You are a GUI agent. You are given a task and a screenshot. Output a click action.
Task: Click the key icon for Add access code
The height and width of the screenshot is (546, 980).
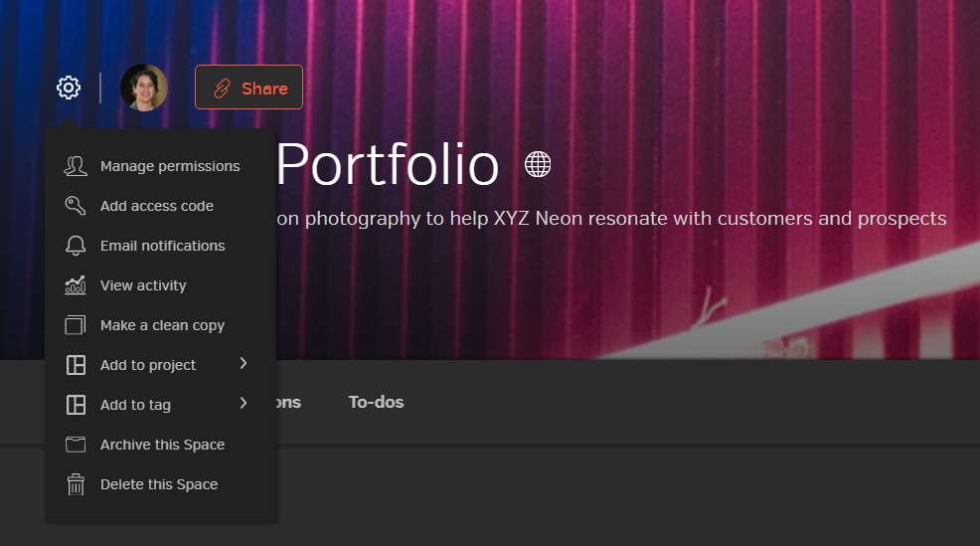pos(76,206)
